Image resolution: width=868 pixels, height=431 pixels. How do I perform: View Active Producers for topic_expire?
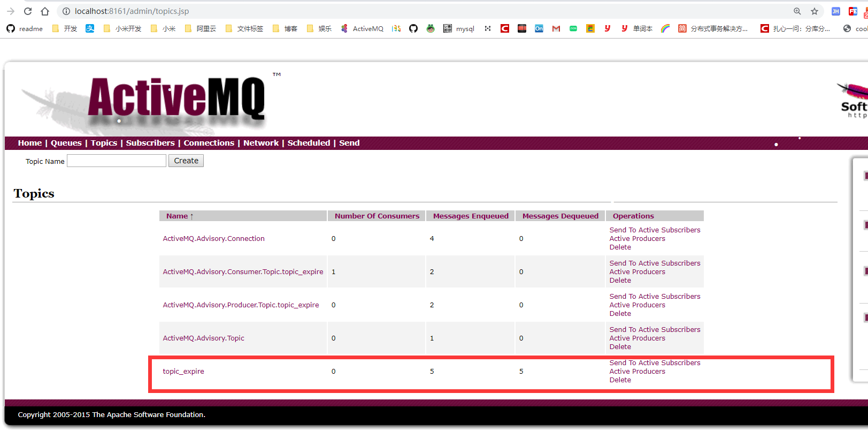[637, 372]
